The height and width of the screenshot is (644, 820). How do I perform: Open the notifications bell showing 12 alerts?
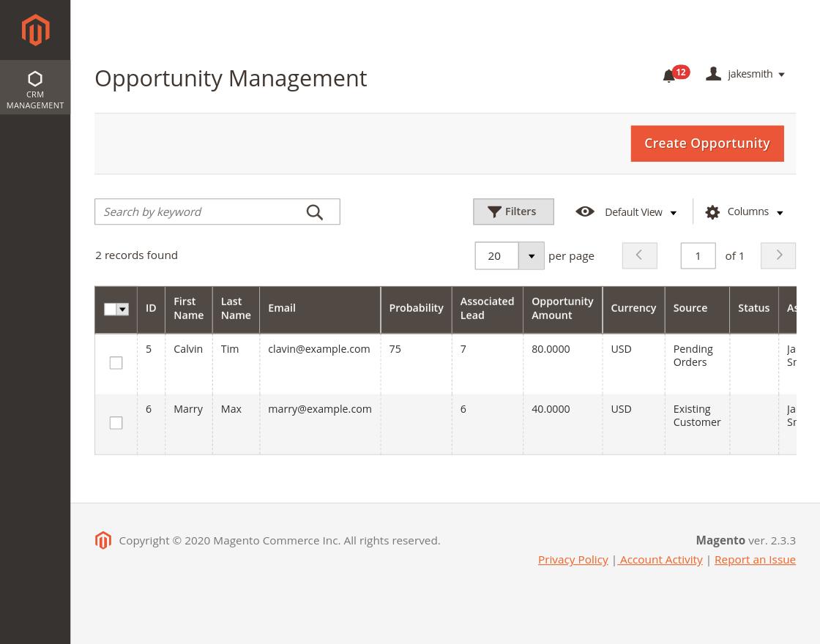pyautogui.click(x=670, y=75)
